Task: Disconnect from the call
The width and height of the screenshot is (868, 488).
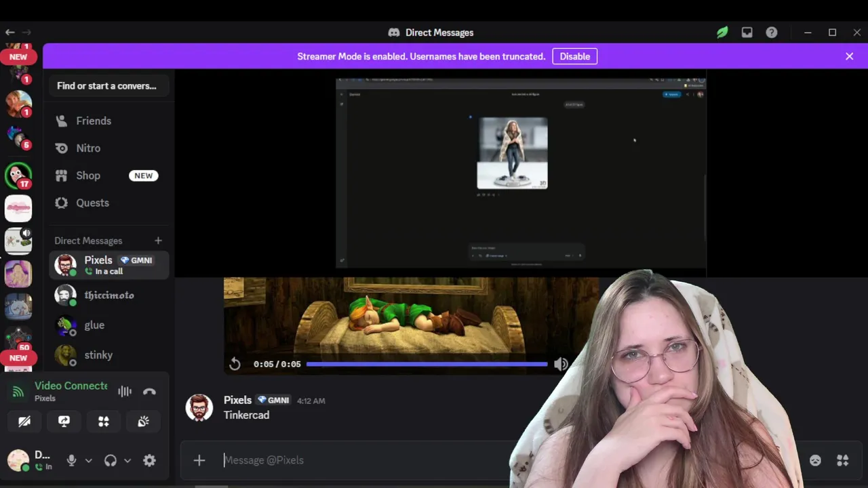Action: point(150,391)
